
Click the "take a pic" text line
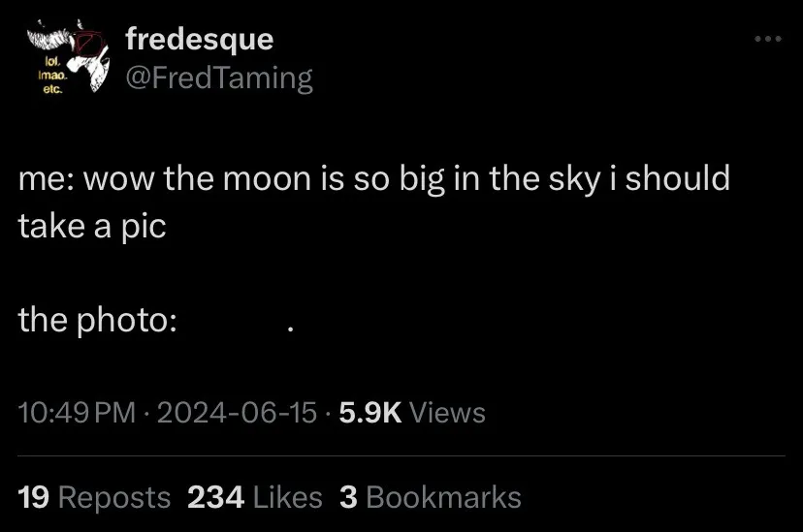[92, 227]
